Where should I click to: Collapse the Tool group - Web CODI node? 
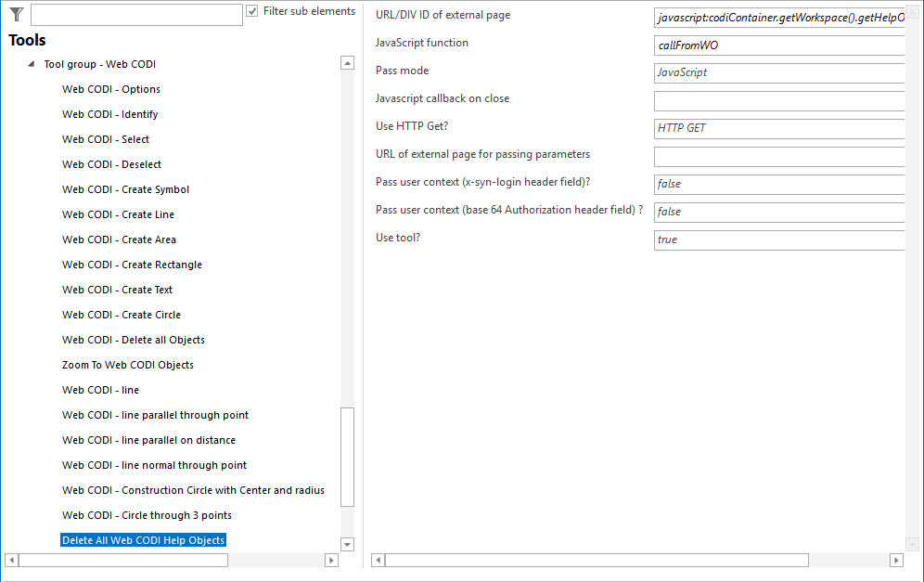(32, 63)
